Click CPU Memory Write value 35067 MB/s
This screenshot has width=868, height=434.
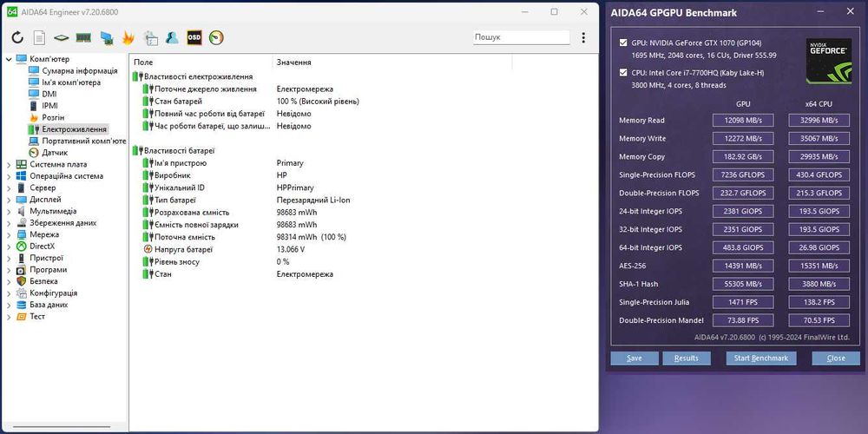click(x=819, y=138)
